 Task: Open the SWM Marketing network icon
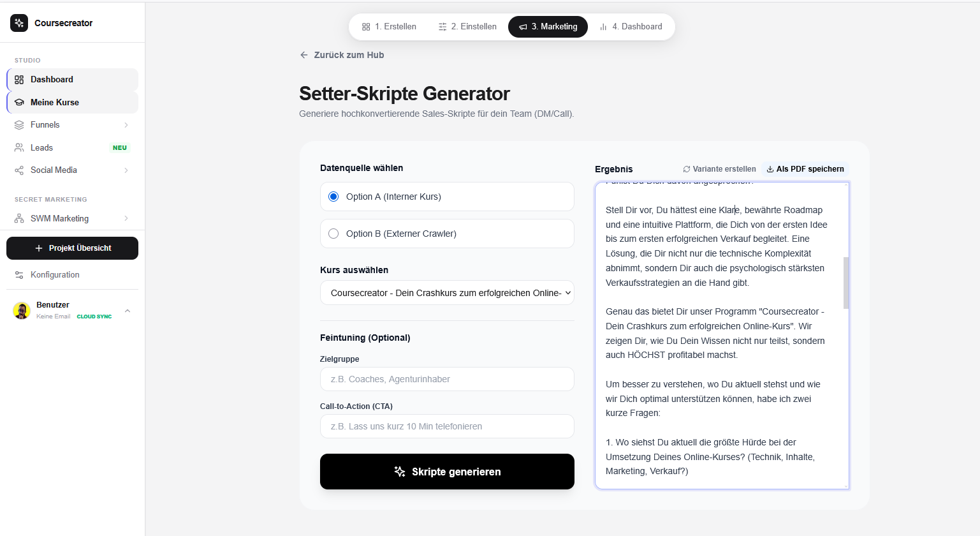[19, 218]
